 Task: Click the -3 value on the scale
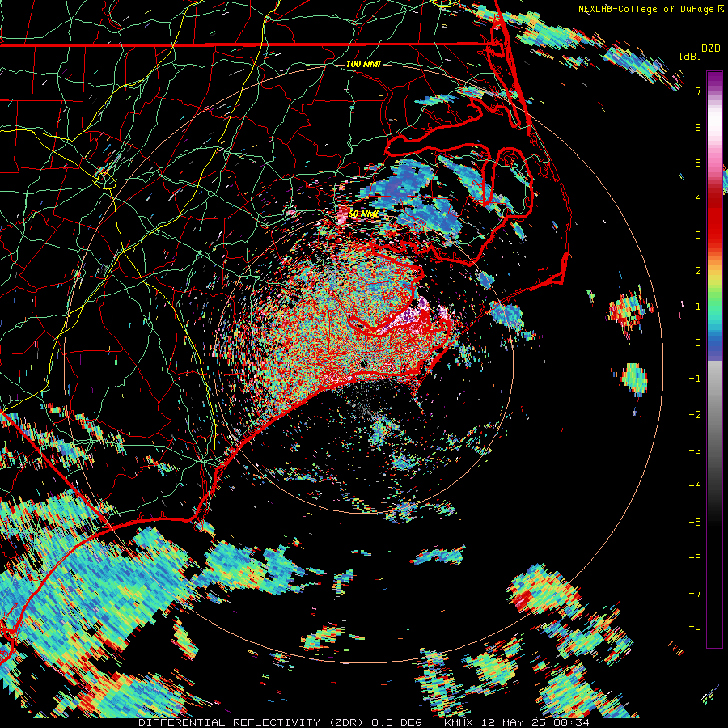[695, 451]
